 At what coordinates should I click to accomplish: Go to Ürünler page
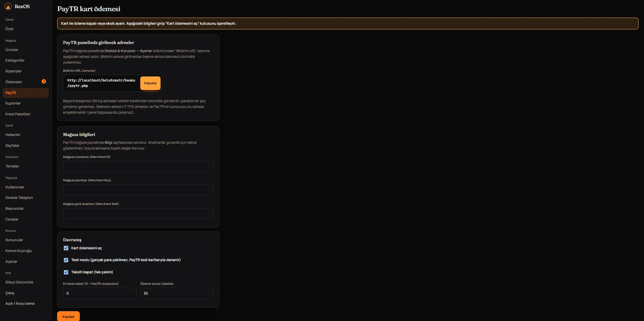(26, 50)
